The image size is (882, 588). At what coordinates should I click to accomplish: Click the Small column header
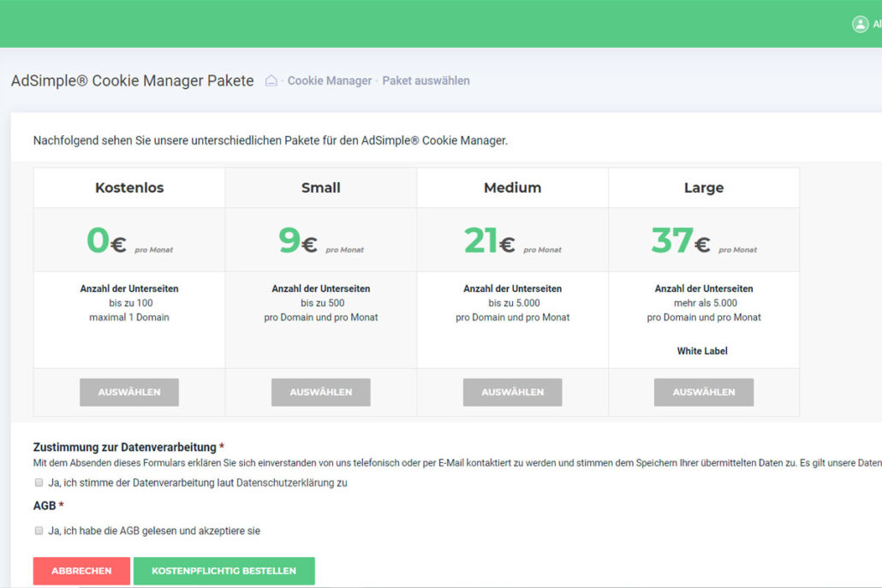click(321, 187)
